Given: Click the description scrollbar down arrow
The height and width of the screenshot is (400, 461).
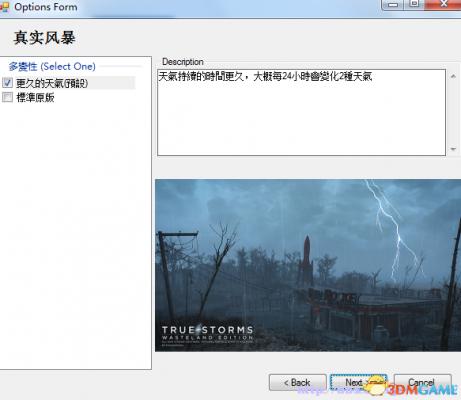Looking at the screenshot, I should point(453,149).
